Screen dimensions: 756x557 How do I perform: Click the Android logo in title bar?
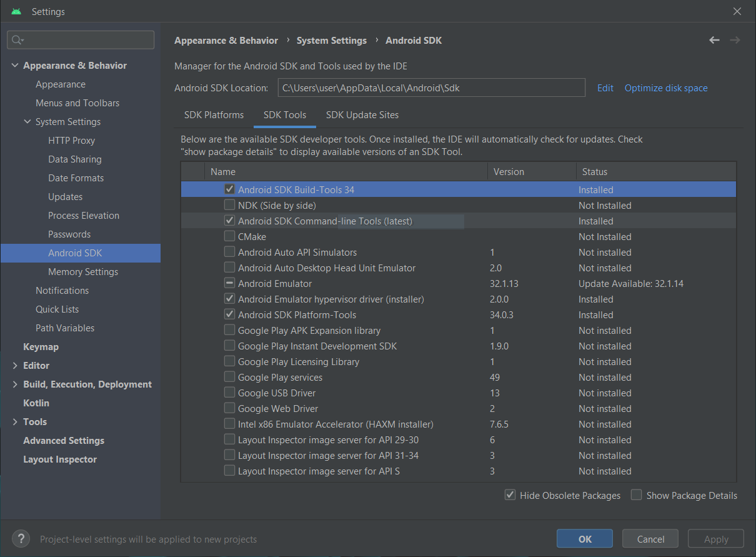(x=16, y=11)
